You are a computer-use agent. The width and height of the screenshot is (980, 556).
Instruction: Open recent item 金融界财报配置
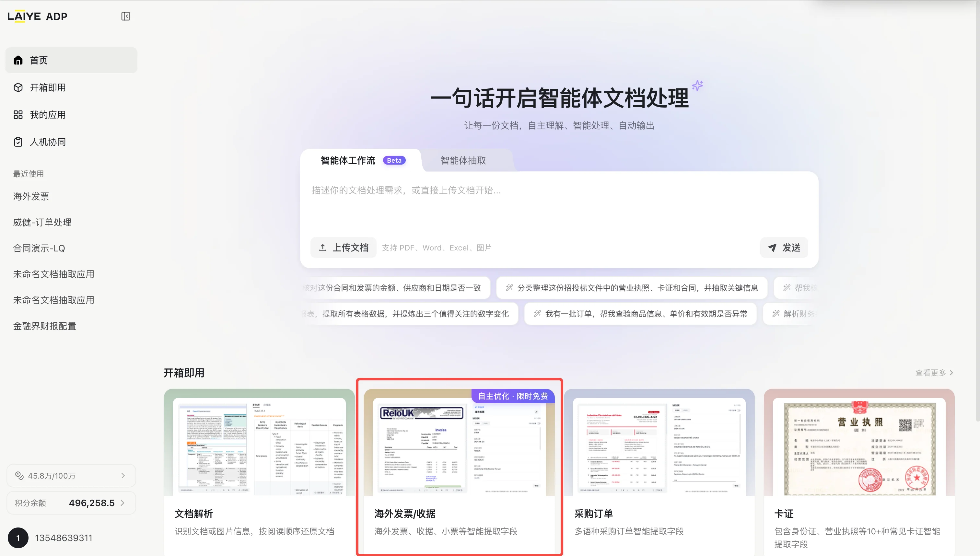(45, 326)
